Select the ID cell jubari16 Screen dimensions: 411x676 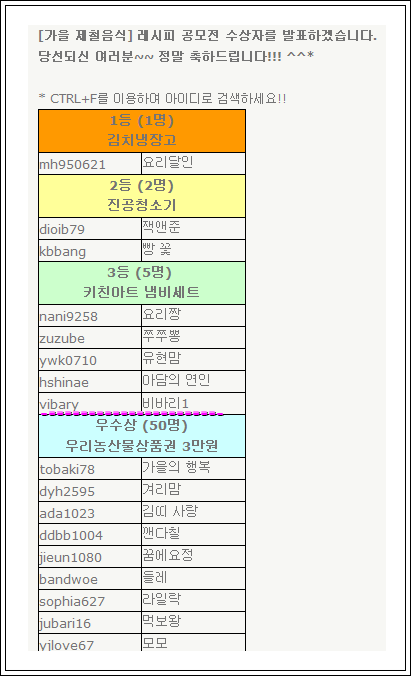pyautogui.click(x=90, y=623)
